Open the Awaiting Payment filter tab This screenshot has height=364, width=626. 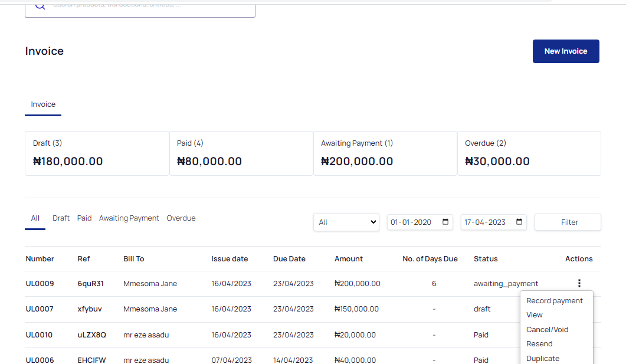129,218
